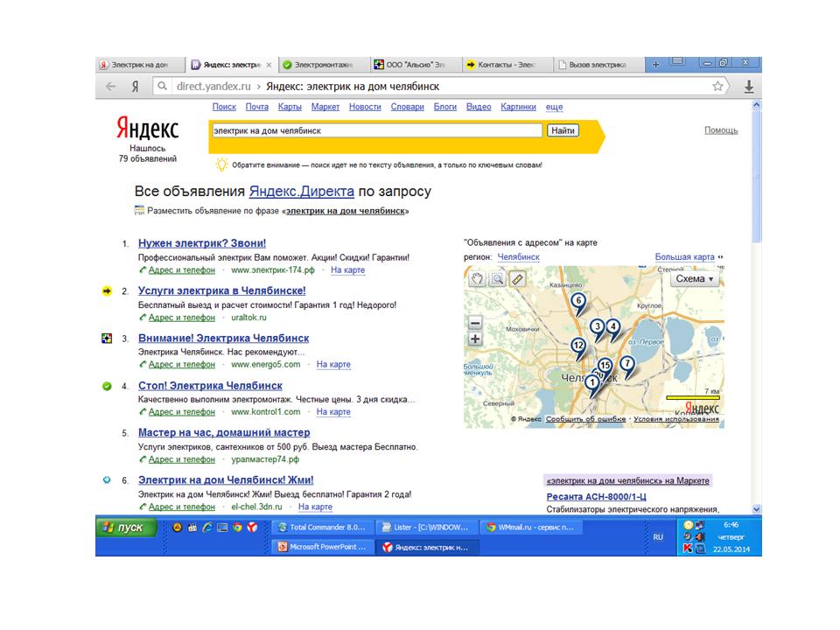Zoom out the map with minus button
Viewport: 840px width, 630px height.
[x=475, y=323]
